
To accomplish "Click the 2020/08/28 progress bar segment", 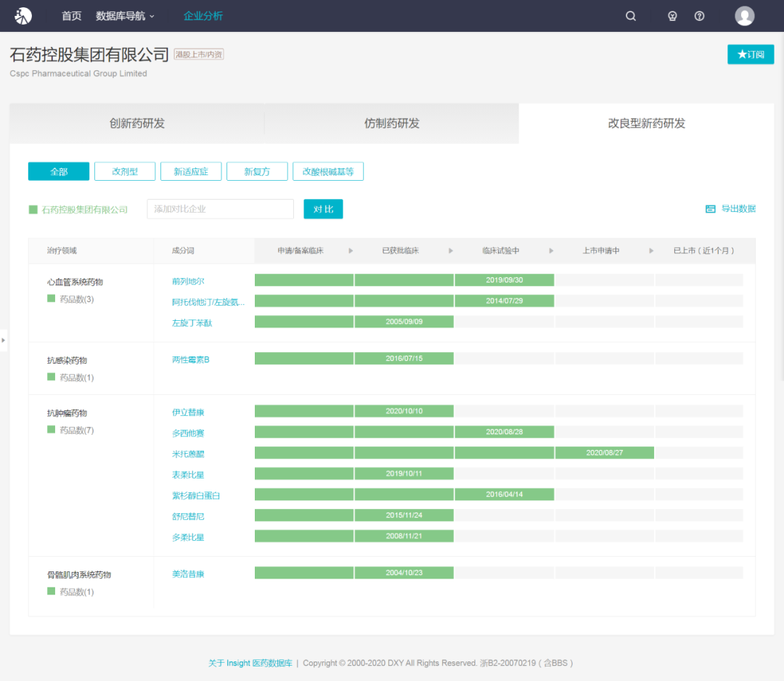I will (505, 431).
